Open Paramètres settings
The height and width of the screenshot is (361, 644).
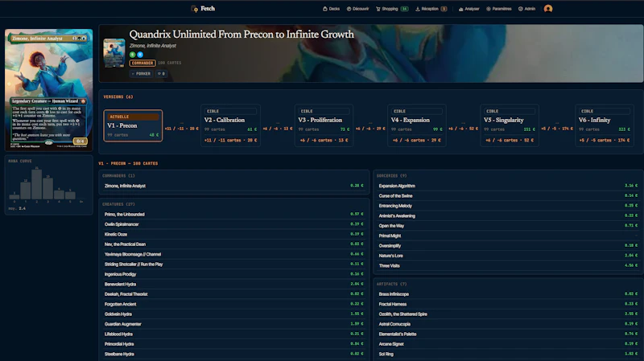[498, 9]
